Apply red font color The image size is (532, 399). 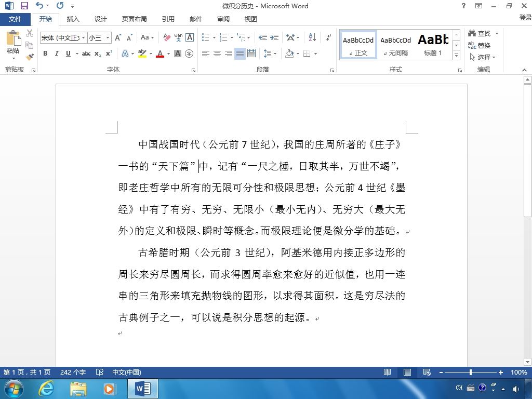[160, 54]
